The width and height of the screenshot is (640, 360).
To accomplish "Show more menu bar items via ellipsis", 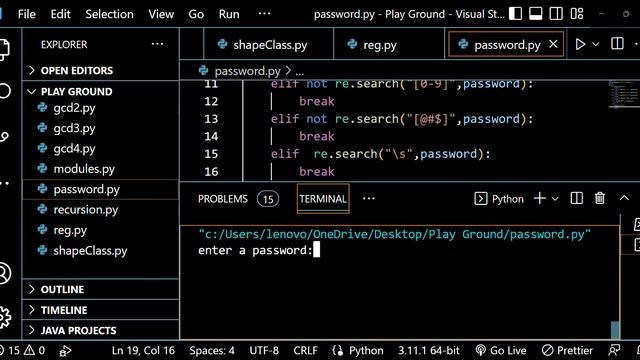I will click(264, 13).
